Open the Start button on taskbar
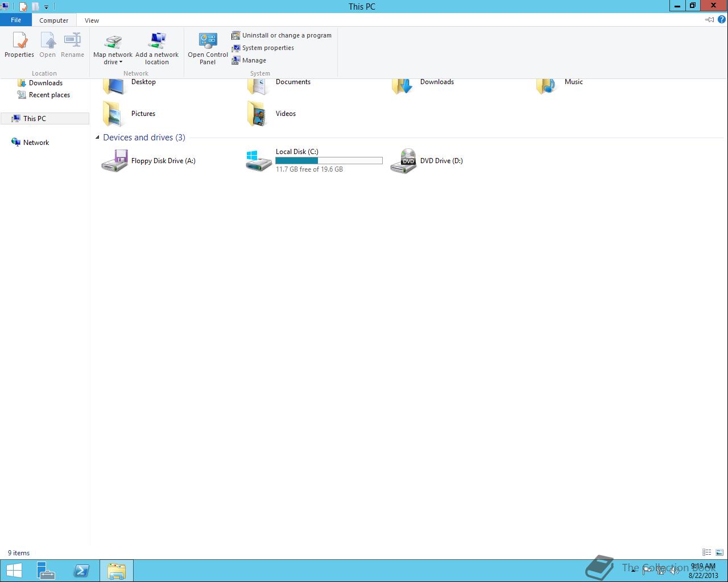Viewport: 728px width, 582px height. coord(14,571)
